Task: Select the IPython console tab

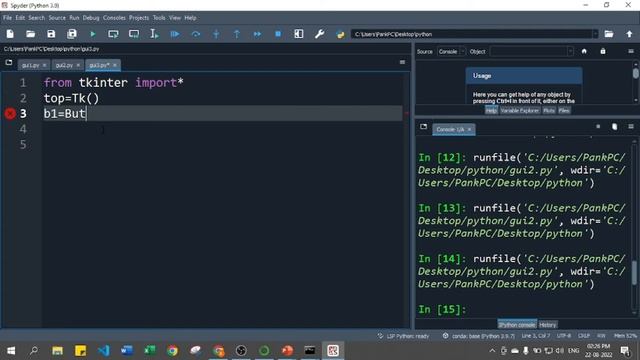Action: click(517, 325)
